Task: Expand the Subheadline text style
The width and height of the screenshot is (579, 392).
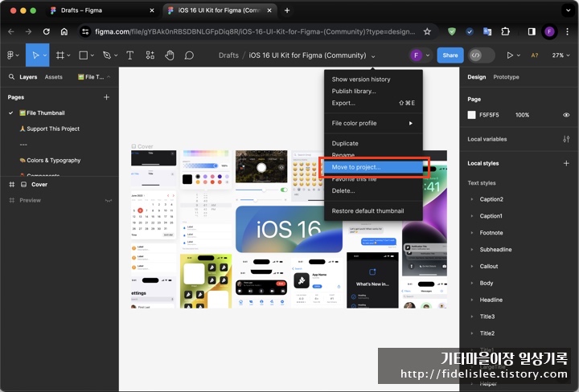Action: pos(472,249)
